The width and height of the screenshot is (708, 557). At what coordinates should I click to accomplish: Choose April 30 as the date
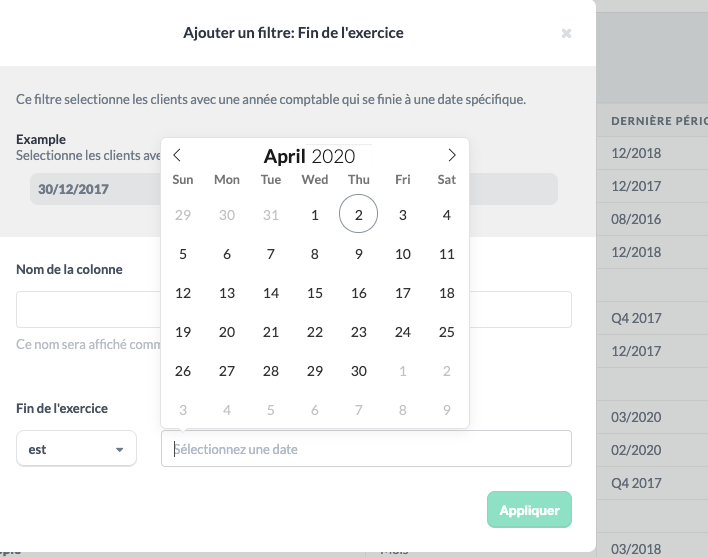(x=359, y=371)
